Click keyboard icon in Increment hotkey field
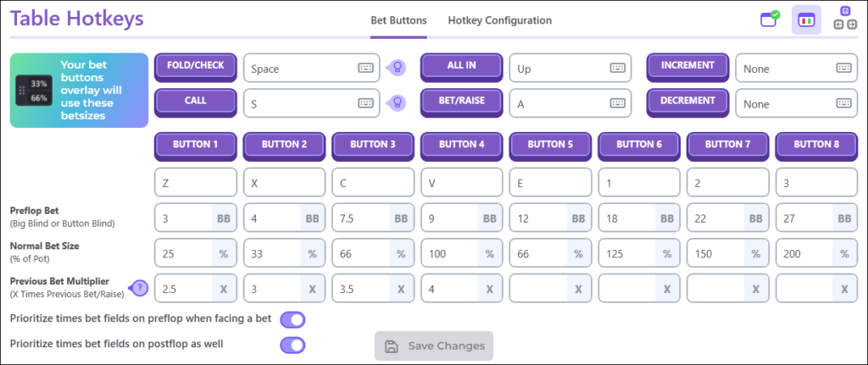 click(x=843, y=68)
